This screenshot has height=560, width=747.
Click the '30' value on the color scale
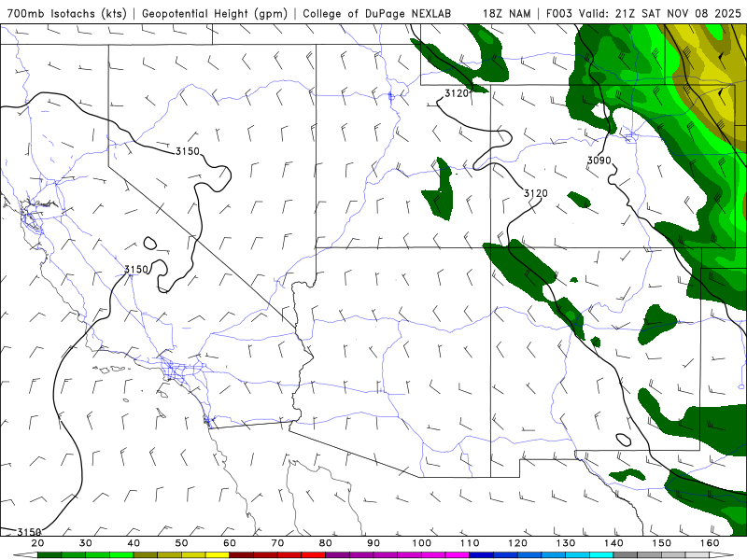[x=86, y=543]
